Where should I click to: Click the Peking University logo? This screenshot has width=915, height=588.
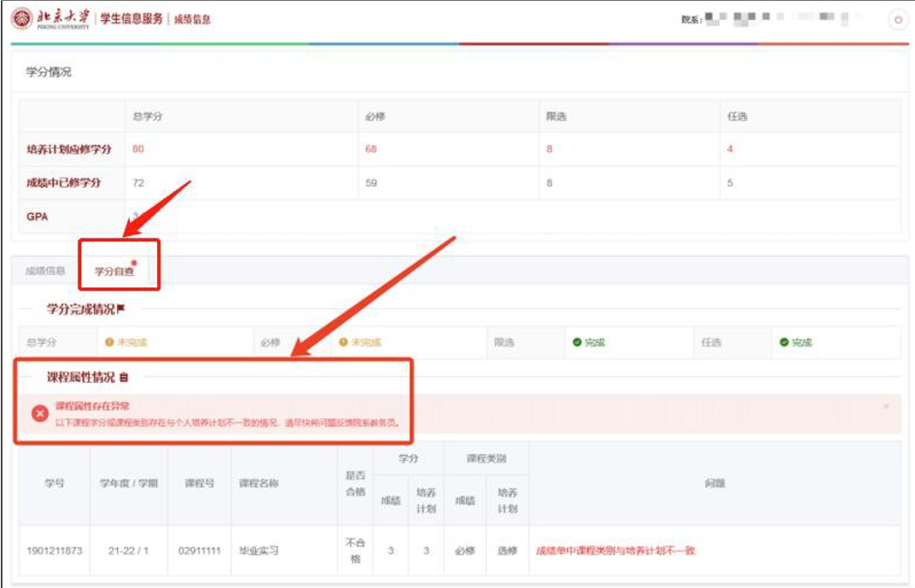pos(50,19)
